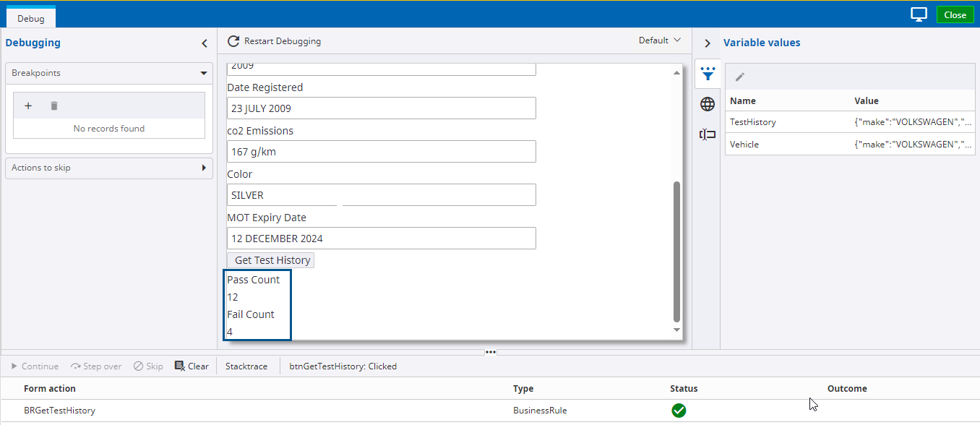Collapse the Variable values panel chevron

708,43
